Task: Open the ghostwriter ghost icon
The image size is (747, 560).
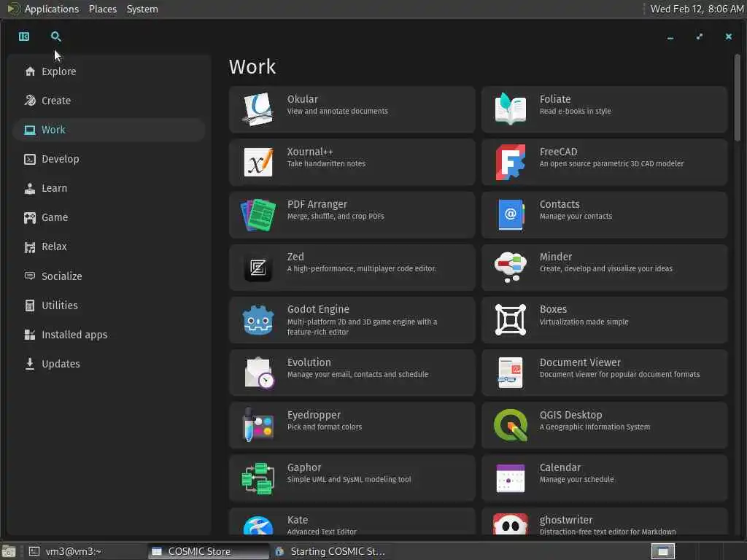Action: coord(510,524)
